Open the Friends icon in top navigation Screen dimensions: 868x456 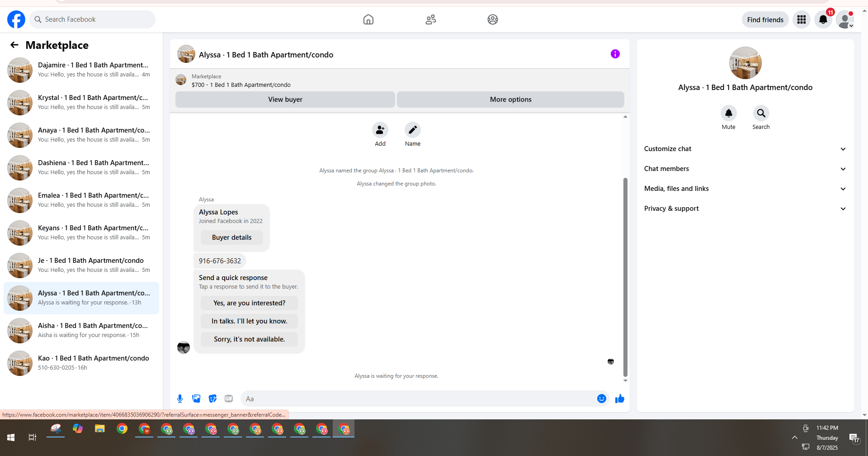coord(431,19)
